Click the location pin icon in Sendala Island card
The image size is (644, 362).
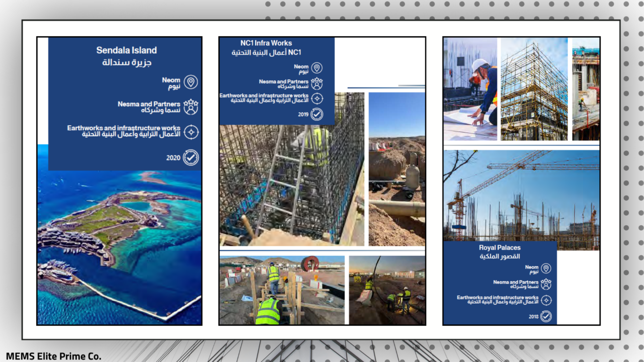pyautogui.click(x=191, y=82)
